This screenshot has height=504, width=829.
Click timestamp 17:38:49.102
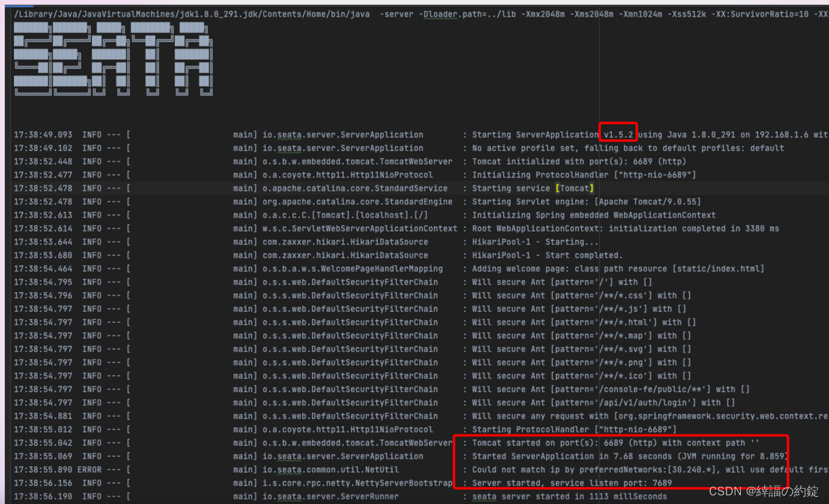[43, 148]
